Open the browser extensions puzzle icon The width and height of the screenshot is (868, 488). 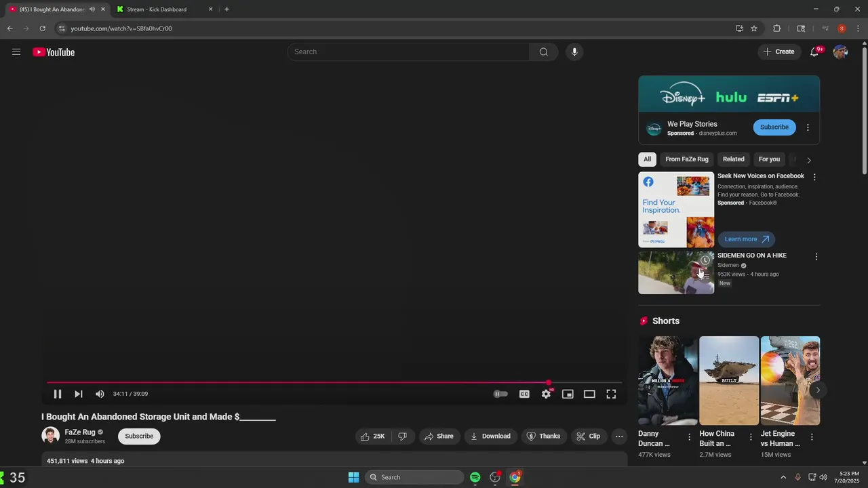click(777, 28)
